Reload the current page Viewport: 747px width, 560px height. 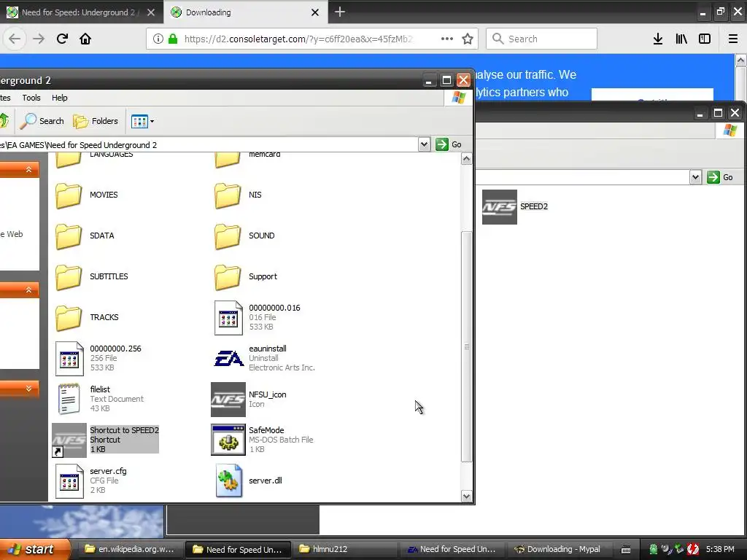(62, 39)
